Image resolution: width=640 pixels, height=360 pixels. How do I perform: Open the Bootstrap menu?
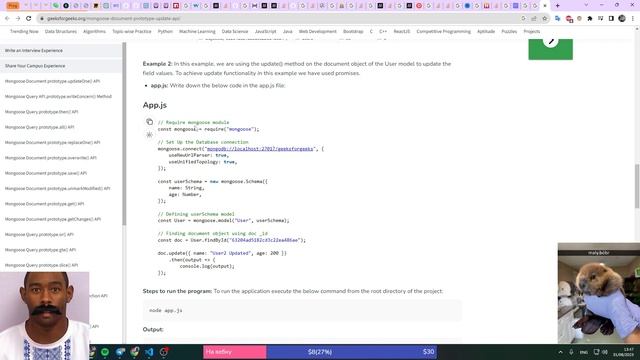click(353, 31)
